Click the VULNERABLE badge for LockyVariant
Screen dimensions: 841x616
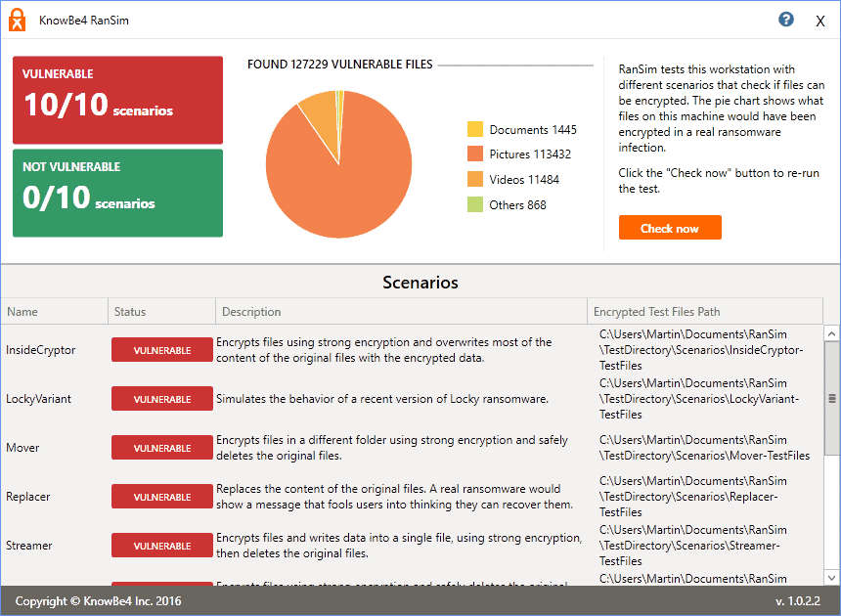[161, 398]
